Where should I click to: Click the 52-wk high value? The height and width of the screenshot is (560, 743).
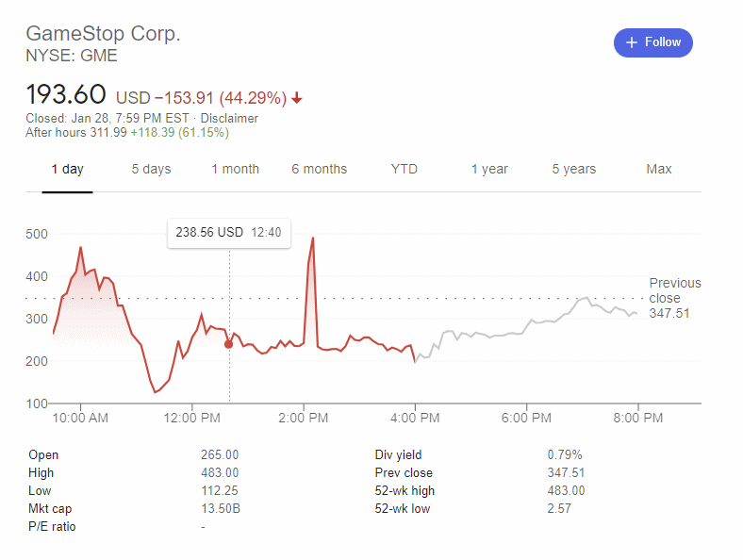566,490
